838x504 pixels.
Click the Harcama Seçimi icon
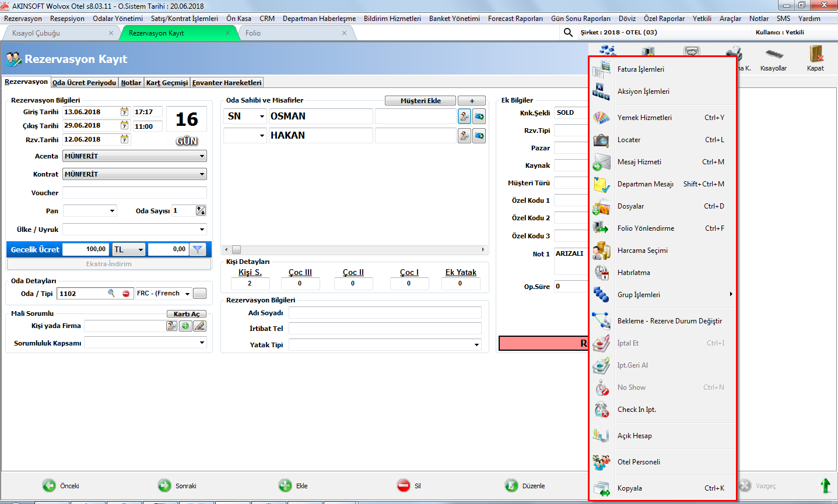[601, 251]
